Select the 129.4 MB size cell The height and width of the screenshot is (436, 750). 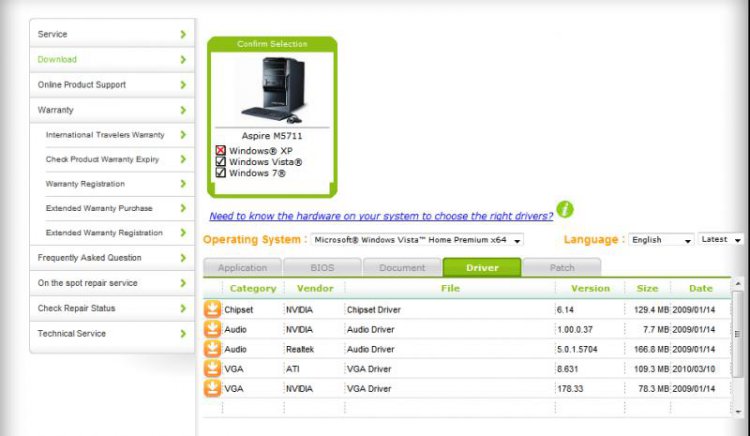[651, 310]
